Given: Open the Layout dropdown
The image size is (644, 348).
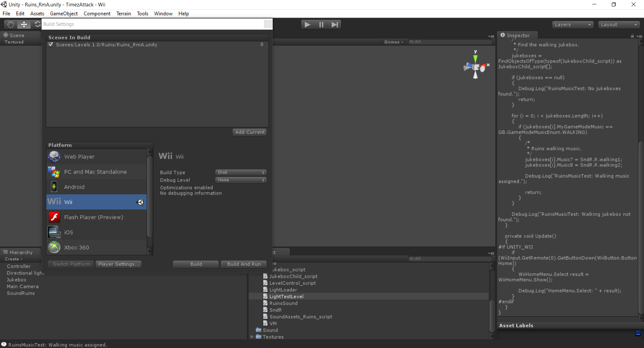Looking at the screenshot, I should point(619,25).
